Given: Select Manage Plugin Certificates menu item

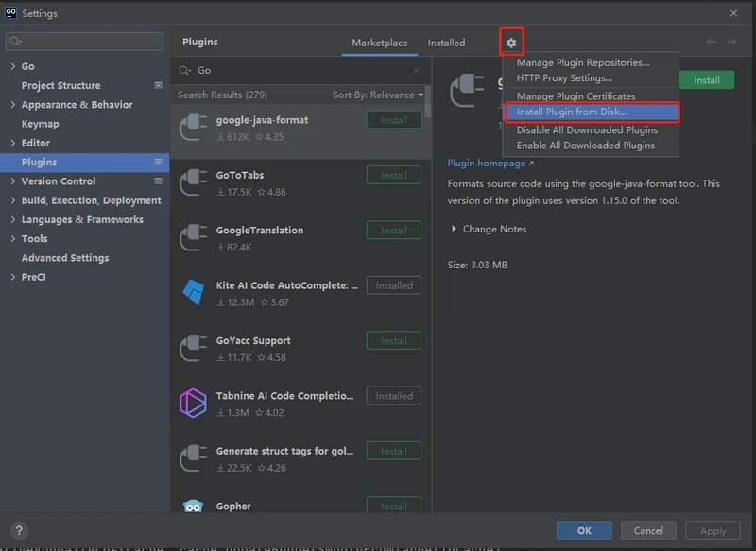Looking at the screenshot, I should point(591,96).
